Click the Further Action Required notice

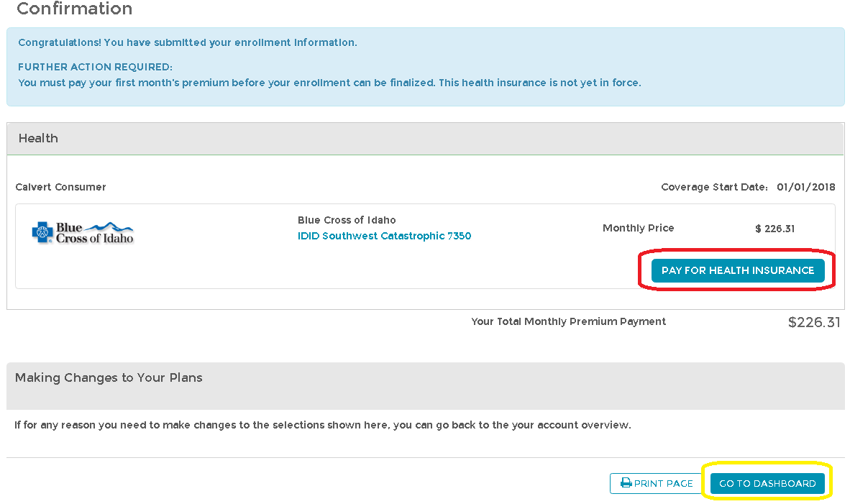coord(95,67)
